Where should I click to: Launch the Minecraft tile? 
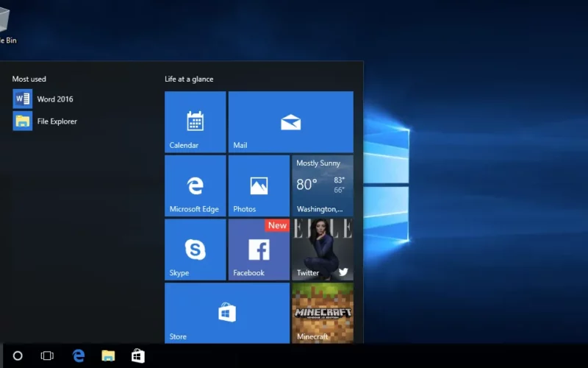pos(323,314)
